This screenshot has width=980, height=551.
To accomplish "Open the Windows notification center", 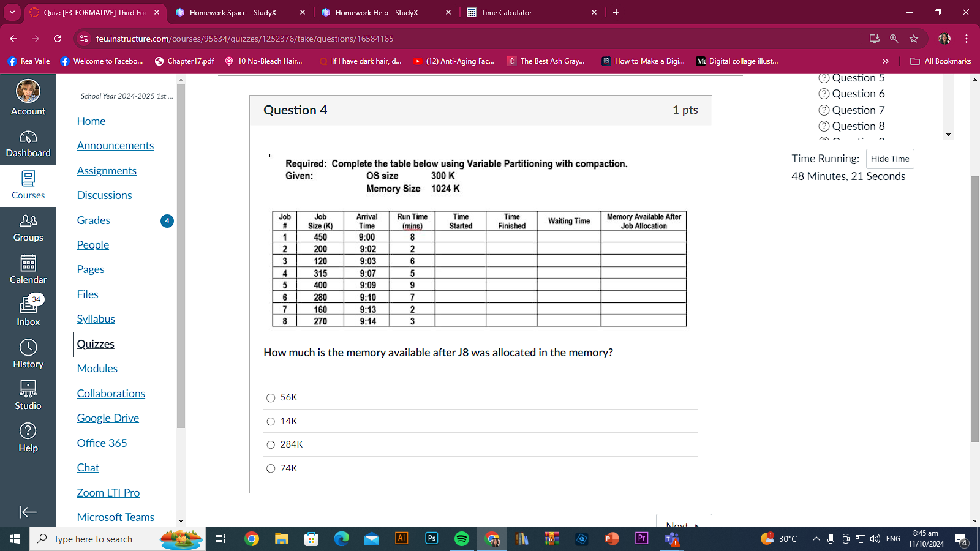I will [961, 539].
